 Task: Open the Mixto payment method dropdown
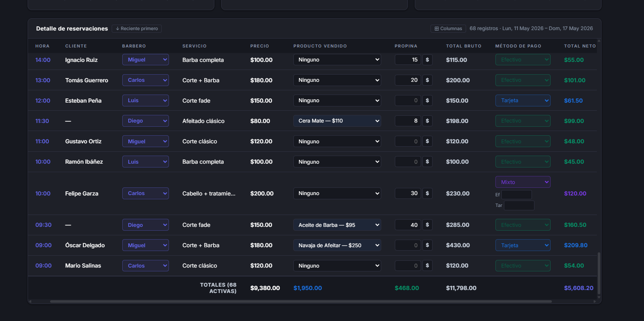[523, 182]
